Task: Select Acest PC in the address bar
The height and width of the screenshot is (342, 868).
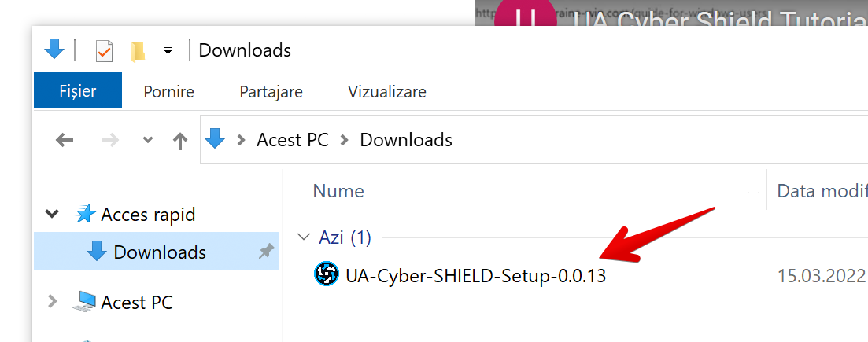Action: [x=292, y=139]
